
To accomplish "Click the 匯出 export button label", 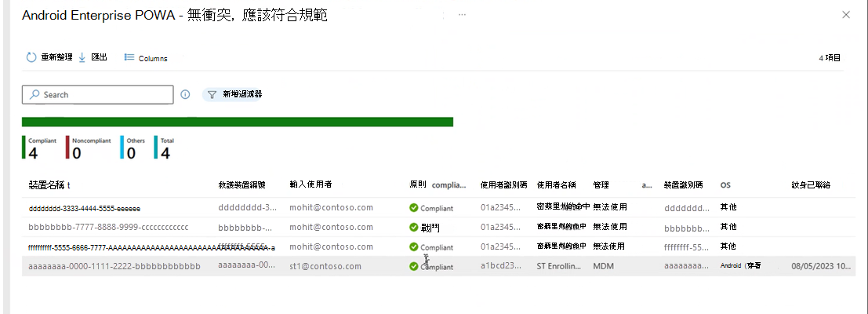I will (x=99, y=57).
